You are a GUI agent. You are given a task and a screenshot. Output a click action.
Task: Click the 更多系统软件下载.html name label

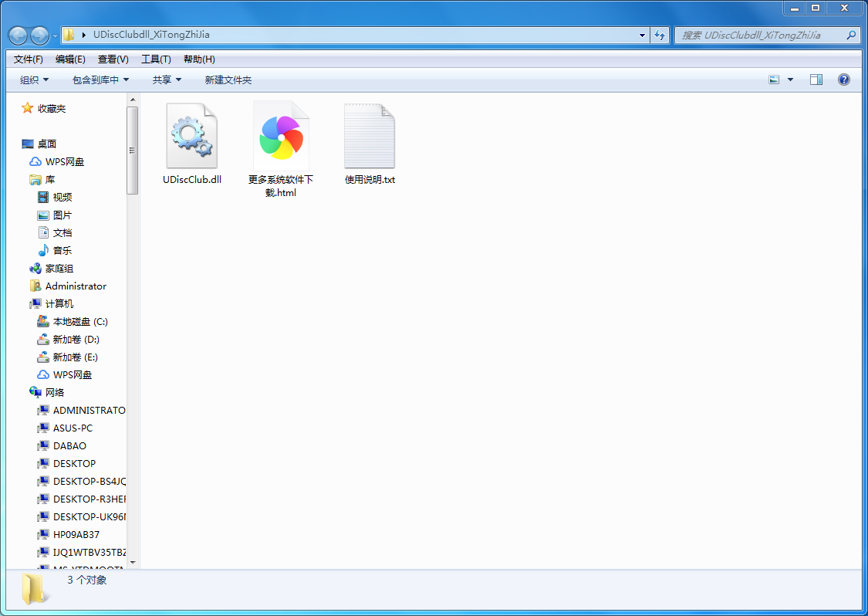click(281, 186)
